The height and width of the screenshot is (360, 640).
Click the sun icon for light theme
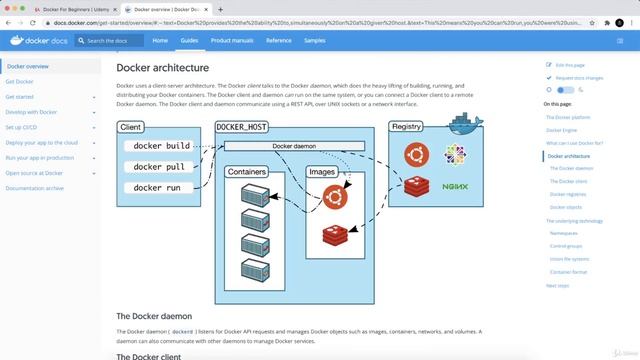pyautogui.click(x=549, y=90)
